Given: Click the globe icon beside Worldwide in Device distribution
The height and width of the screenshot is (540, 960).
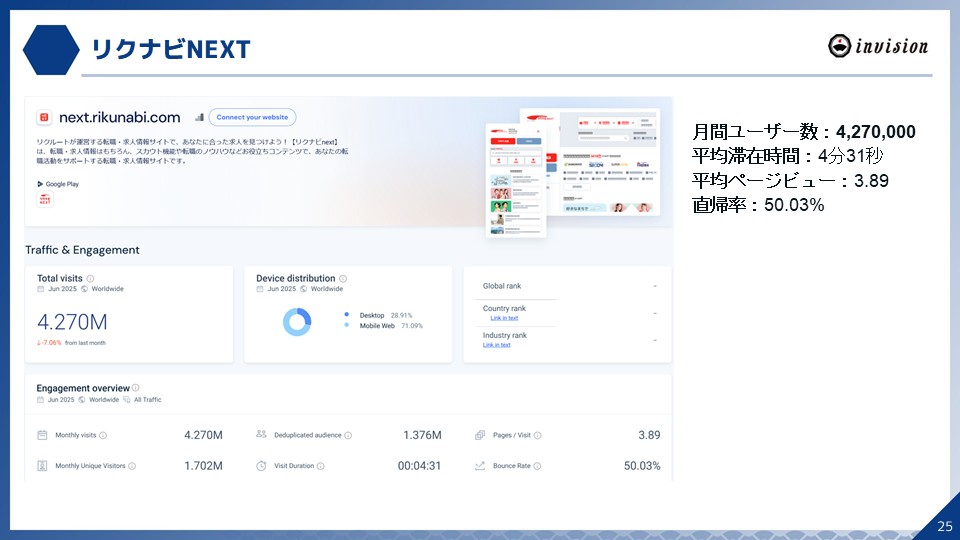Looking at the screenshot, I should (x=304, y=289).
